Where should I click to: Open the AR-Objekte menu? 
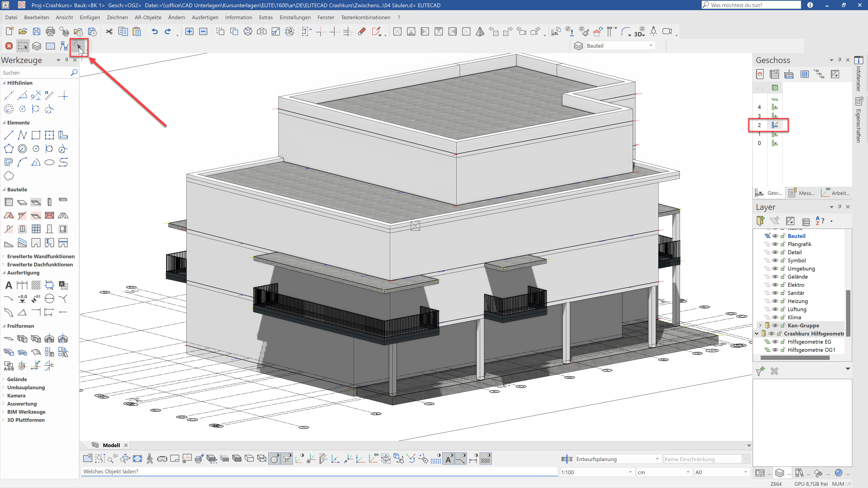pyautogui.click(x=148, y=17)
